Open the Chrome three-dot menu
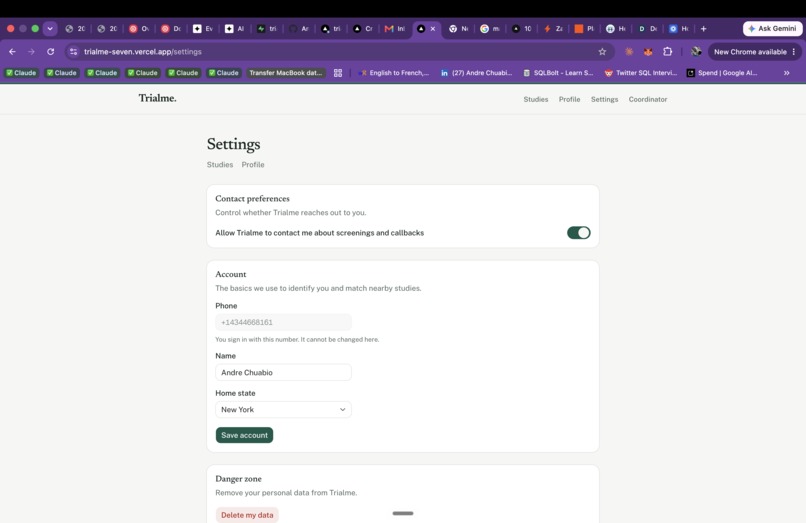Screen dimensions: 806x523 point(794,51)
